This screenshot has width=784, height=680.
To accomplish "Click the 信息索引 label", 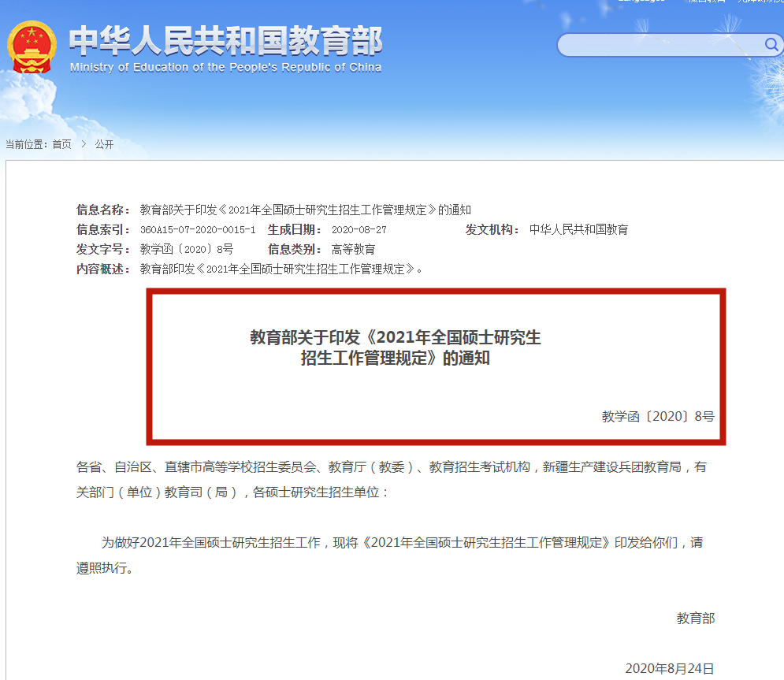I will coord(103,229).
